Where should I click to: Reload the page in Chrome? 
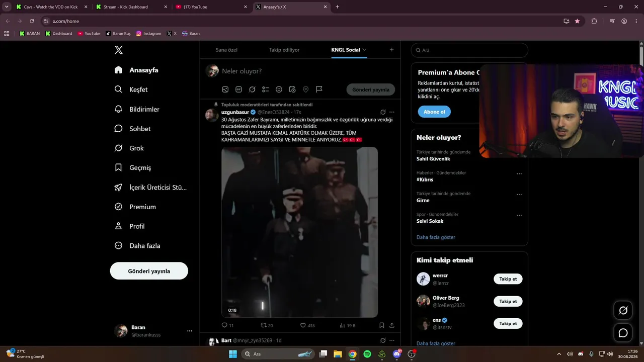point(32,21)
